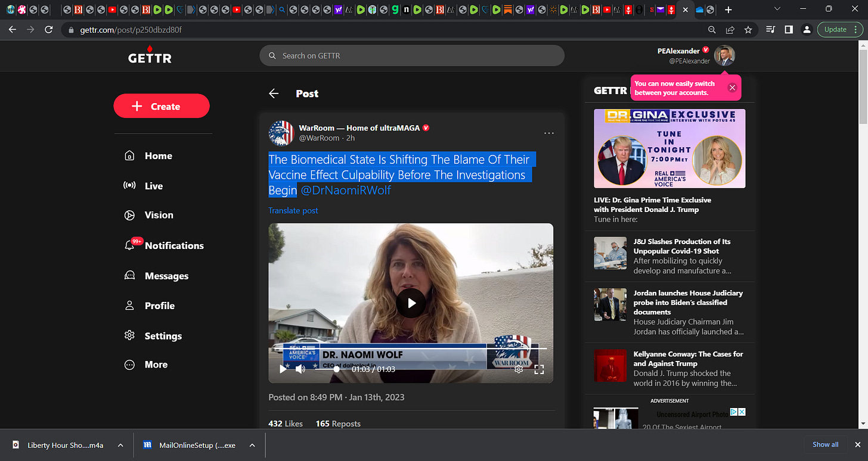Click the green Update button
868x461 pixels.
pos(835,29)
